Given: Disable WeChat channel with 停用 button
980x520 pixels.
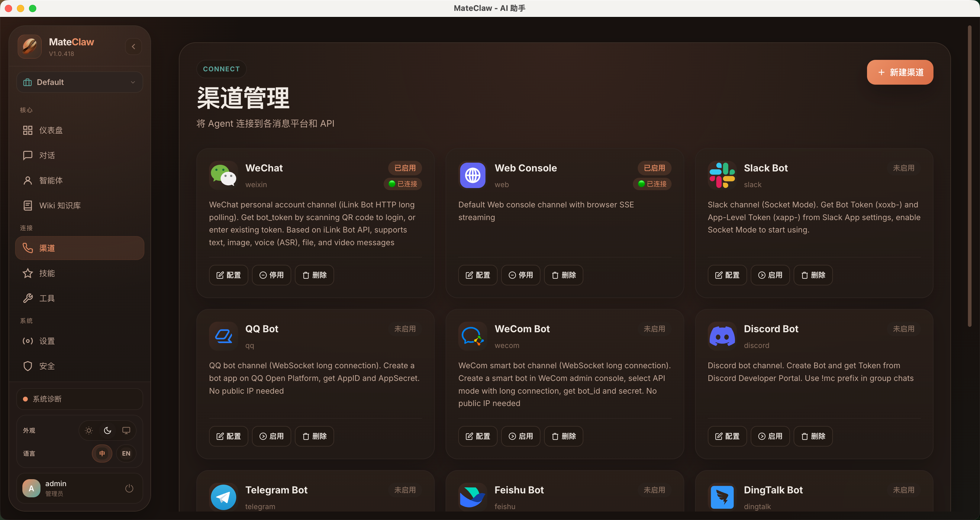Looking at the screenshot, I should pyautogui.click(x=271, y=275).
